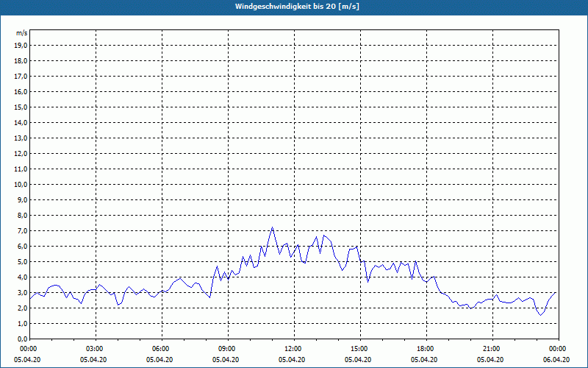The width and height of the screenshot is (588, 368).
Task: Click the 05.04.20 date under 21:00
Action: (x=490, y=360)
